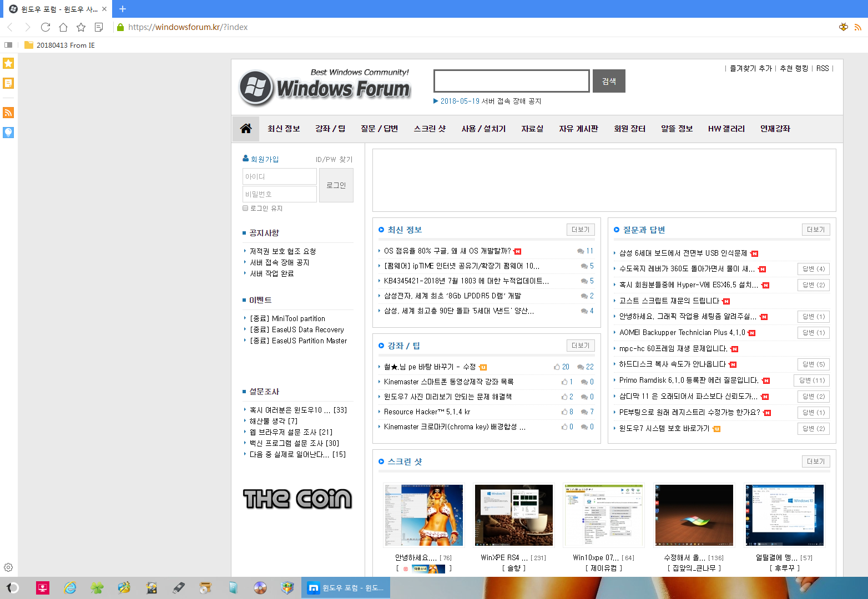Toggle the sidebar panel icon on the bookmarks bar
The width and height of the screenshot is (868, 599).
pos(8,45)
